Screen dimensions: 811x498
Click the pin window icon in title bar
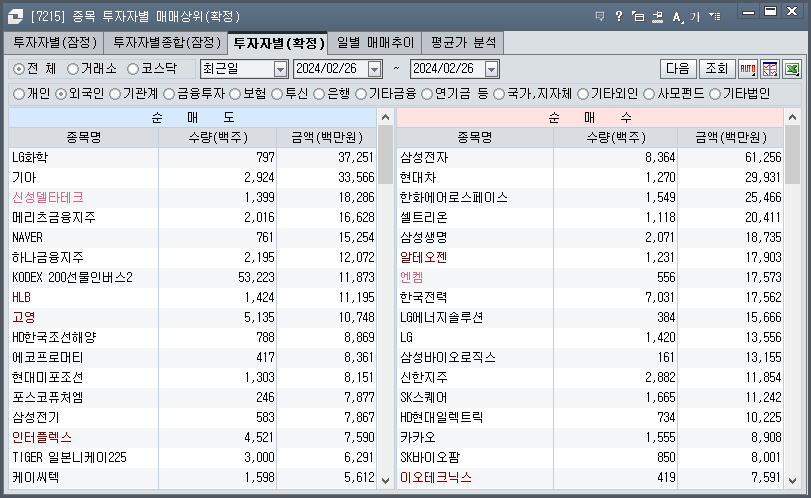click(657, 17)
